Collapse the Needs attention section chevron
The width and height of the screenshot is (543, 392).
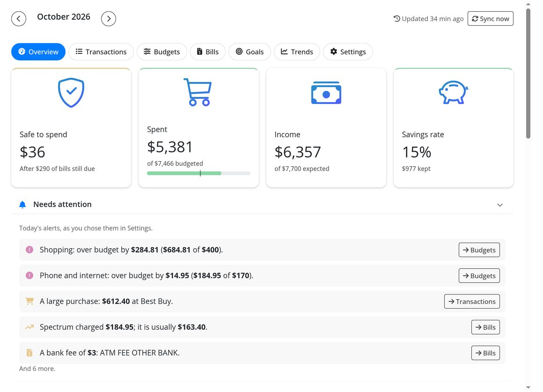click(x=500, y=205)
